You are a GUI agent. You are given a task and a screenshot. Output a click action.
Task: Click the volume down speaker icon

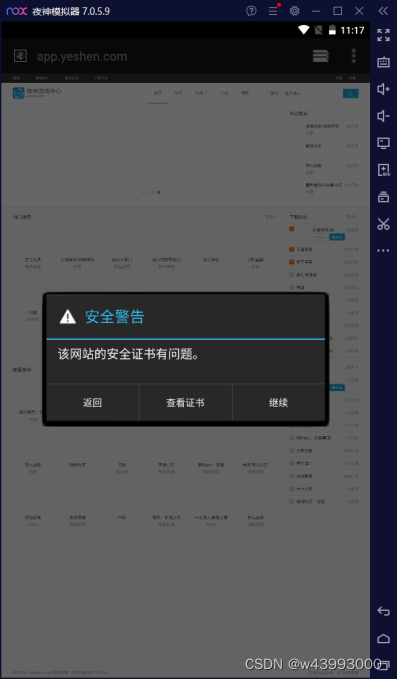tap(383, 116)
